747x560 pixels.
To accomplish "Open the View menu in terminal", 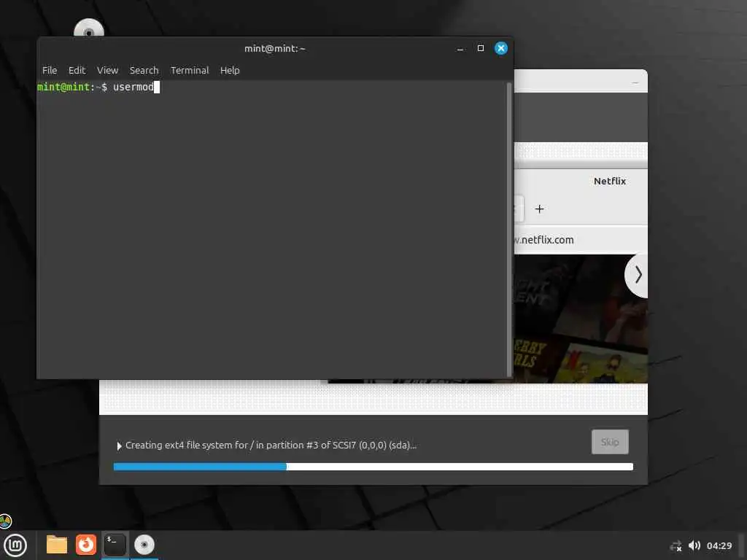I will [x=108, y=71].
